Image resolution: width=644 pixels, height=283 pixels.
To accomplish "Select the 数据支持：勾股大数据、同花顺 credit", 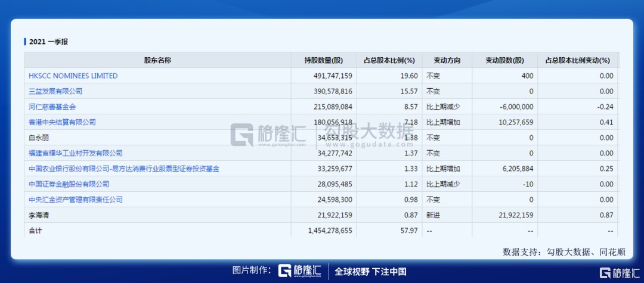I will point(564,252).
